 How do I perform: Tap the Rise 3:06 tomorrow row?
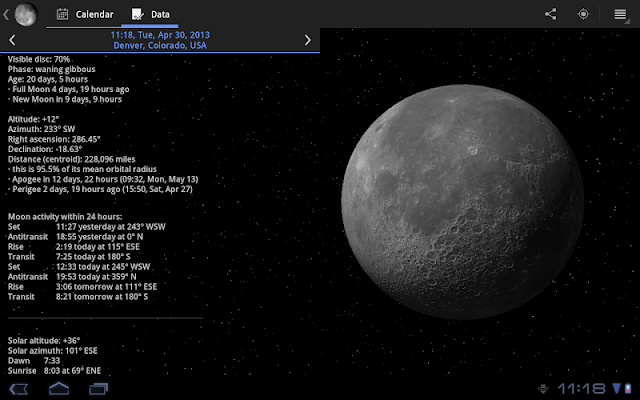pyautogui.click(x=82, y=287)
